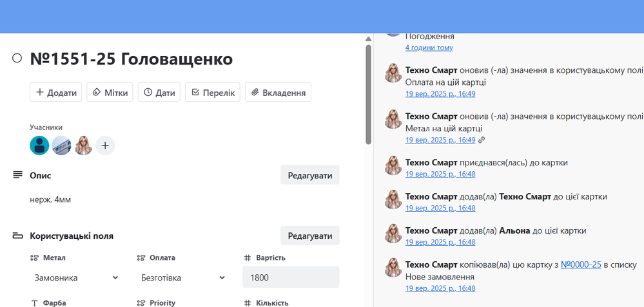Open the Оплата dropdown showing Безготівка
Image resolution: width=644 pixels, height=307 pixels.
pos(183,277)
